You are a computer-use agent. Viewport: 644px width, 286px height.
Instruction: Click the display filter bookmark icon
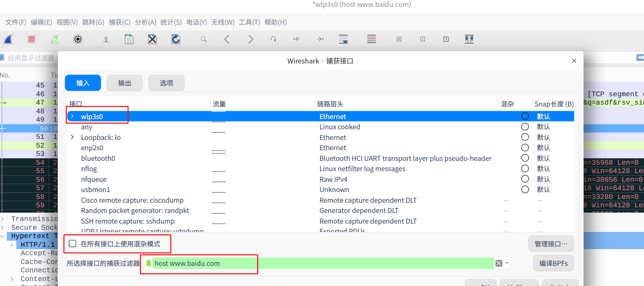point(2,58)
